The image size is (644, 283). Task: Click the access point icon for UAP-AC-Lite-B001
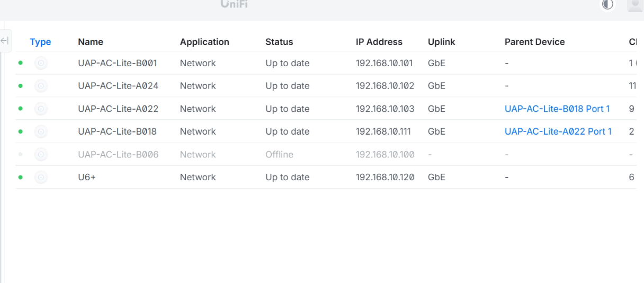click(41, 63)
